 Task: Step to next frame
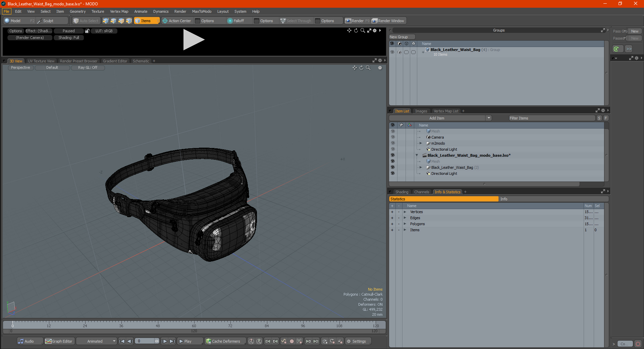click(x=164, y=341)
